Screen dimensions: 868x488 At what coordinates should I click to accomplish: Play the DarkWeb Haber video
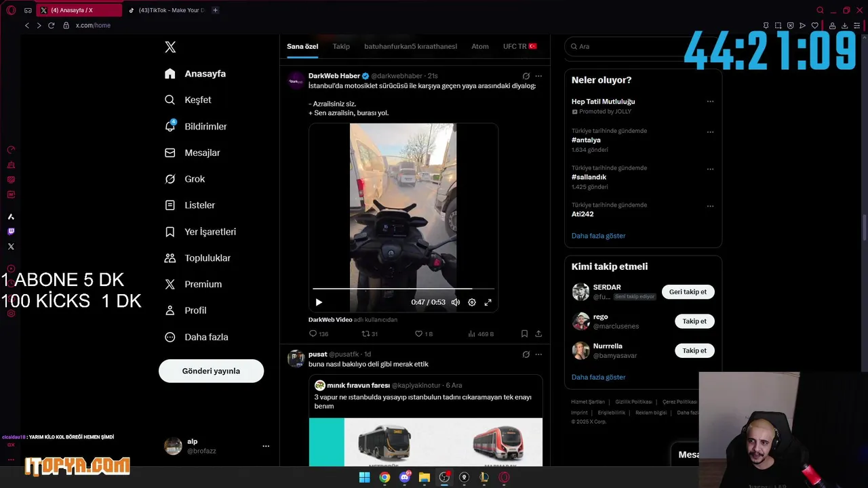click(x=319, y=302)
